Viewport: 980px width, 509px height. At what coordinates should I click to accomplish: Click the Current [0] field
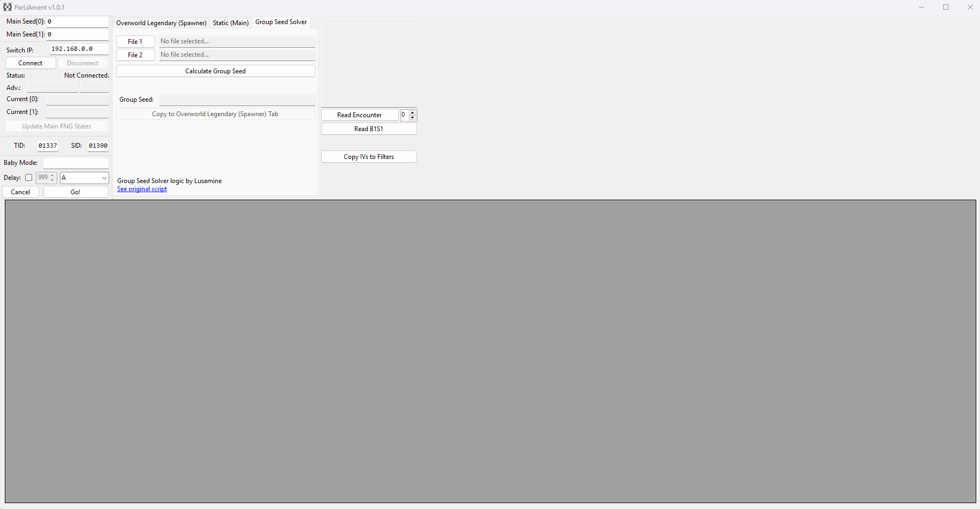(x=78, y=100)
